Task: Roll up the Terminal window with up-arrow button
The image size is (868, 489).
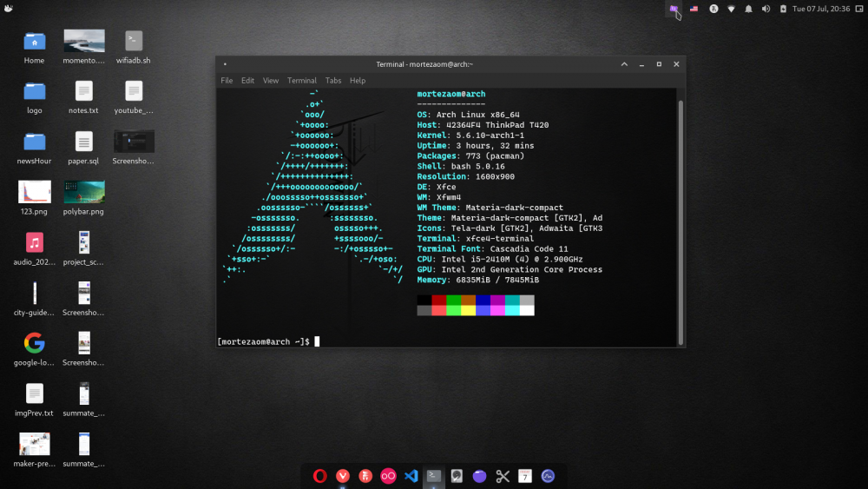Action: click(x=624, y=64)
